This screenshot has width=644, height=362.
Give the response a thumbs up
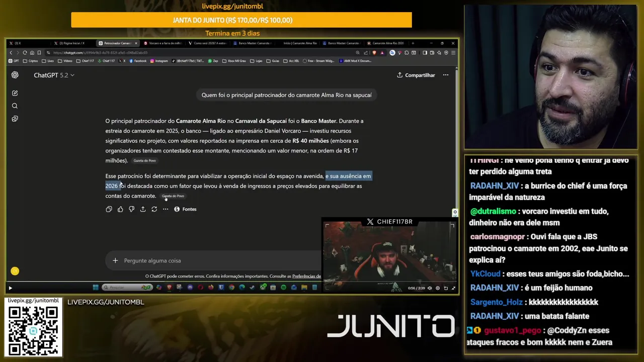pyautogui.click(x=120, y=209)
